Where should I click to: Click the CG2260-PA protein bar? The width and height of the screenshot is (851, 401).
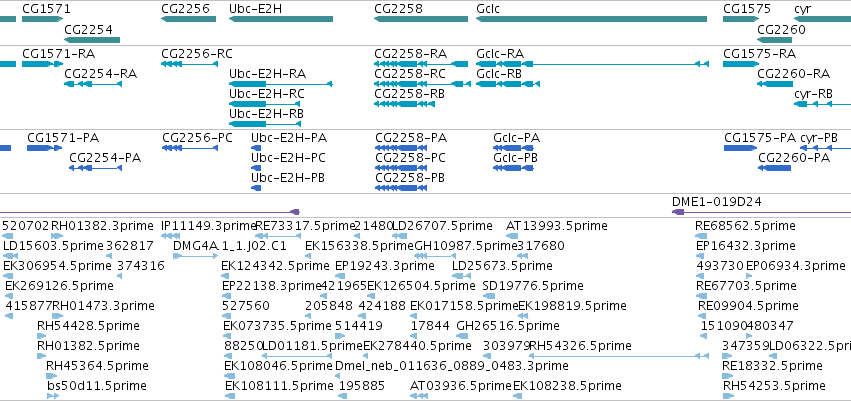coord(774,168)
